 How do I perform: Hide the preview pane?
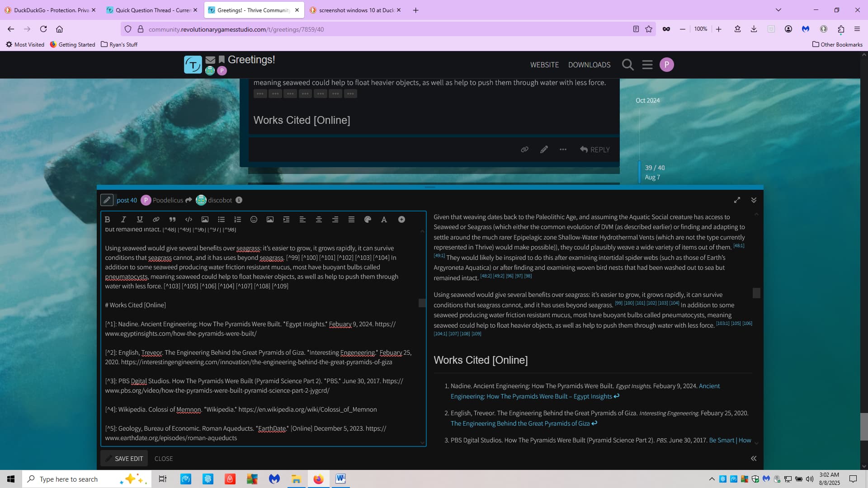click(754, 458)
